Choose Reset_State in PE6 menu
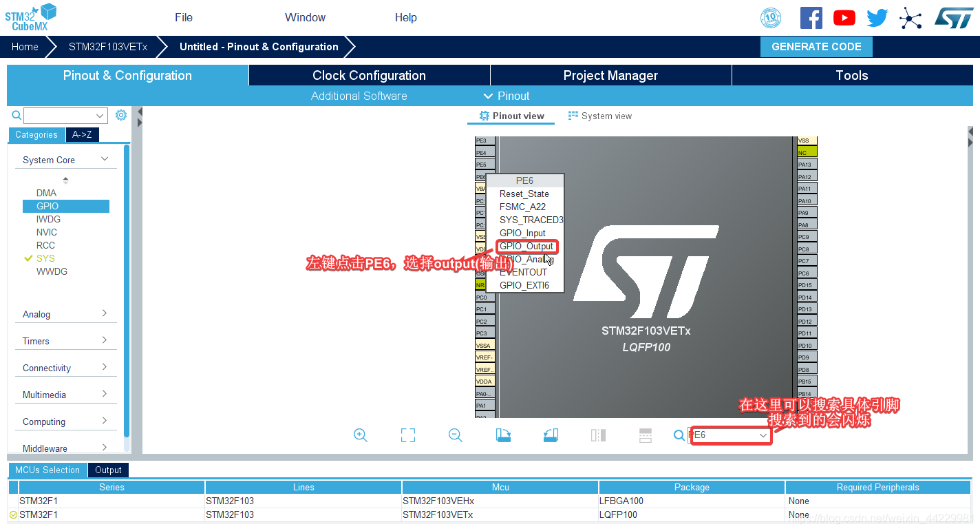980x531 pixels. coord(524,194)
